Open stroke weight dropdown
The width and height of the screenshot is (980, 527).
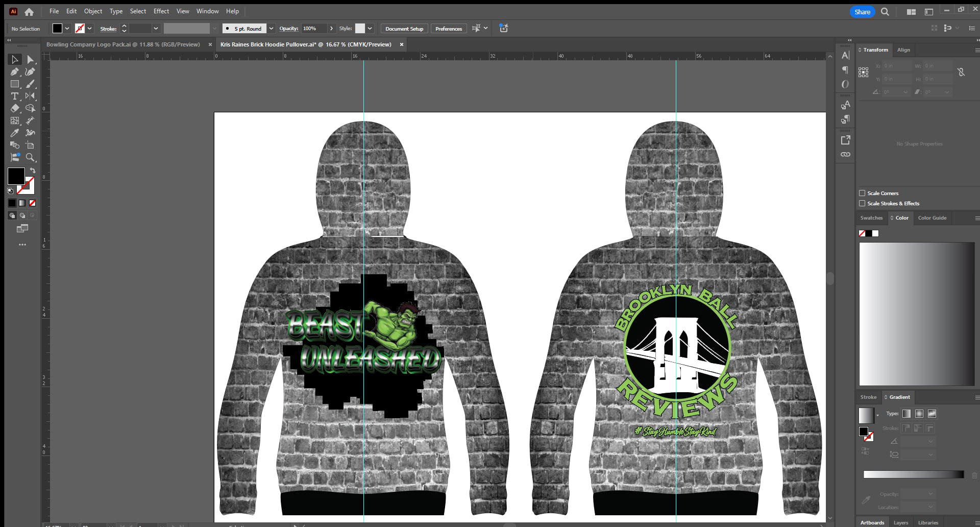tap(156, 29)
